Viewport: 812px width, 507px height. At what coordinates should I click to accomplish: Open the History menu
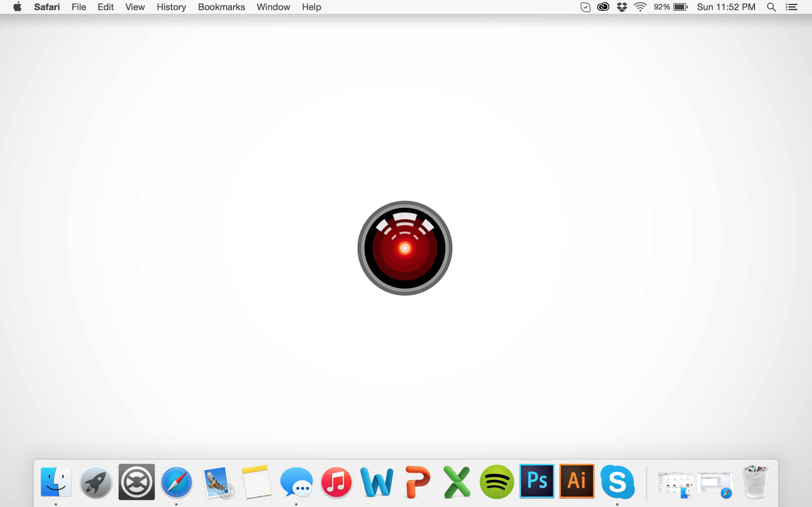coord(171,7)
